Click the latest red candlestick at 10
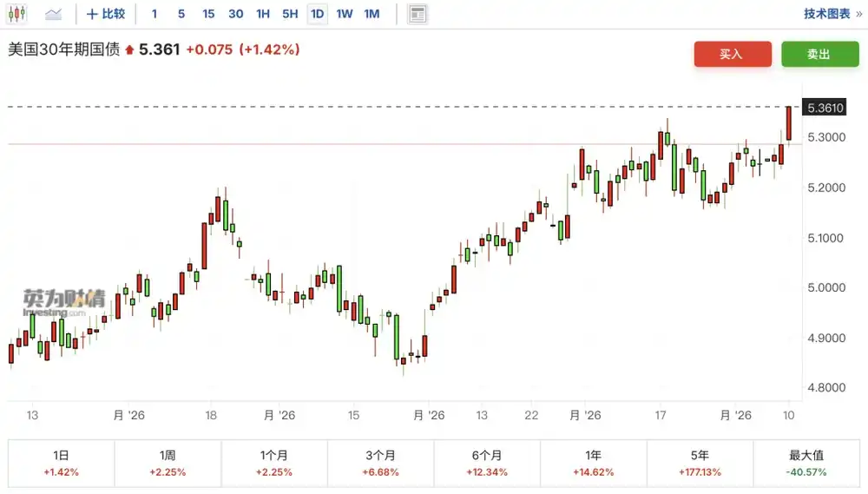Viewport: 868px width, 494px height. coord(789,124)
